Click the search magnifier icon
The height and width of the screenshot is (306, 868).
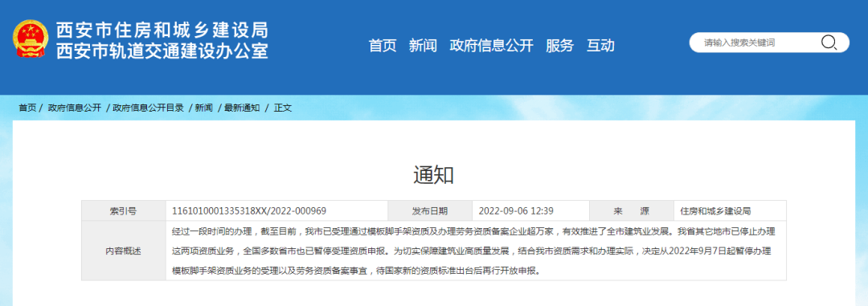[828, 42]
